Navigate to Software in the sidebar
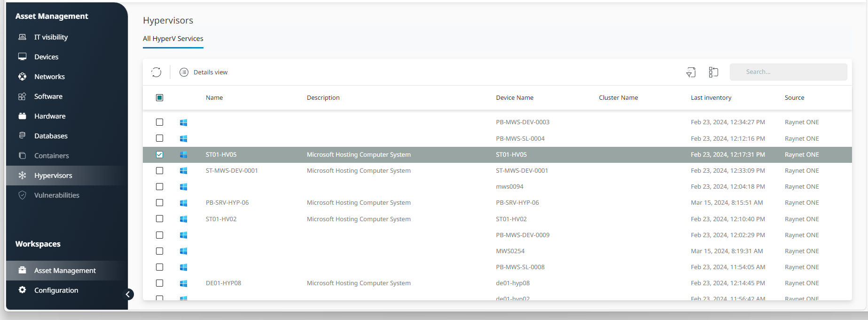The width and height of the screenshot is (868, 320). coord(48,96)
